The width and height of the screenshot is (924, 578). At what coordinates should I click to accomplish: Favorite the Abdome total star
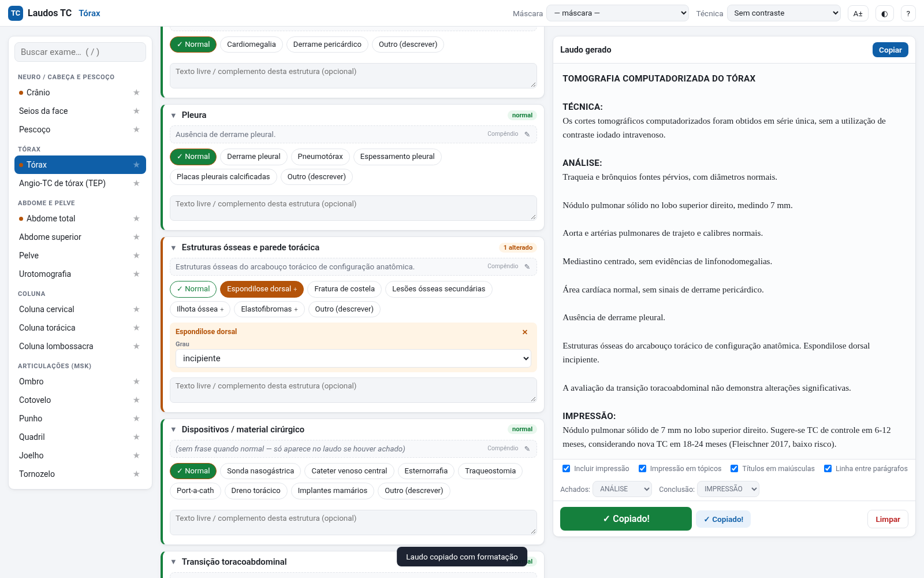(136, 218)
